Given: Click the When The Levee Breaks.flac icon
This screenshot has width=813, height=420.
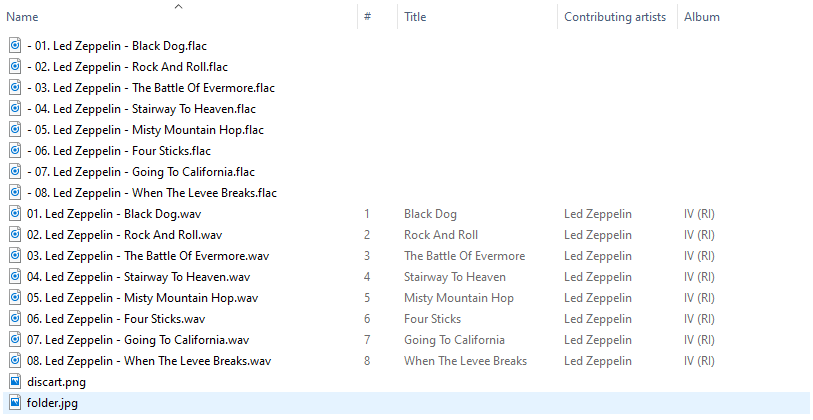Looking at the screenshot, I should (x=15, y=192).
